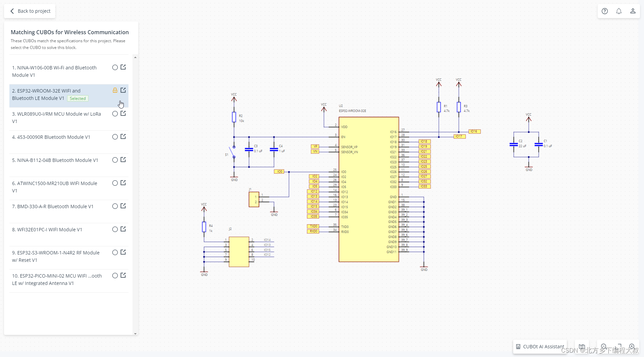Fit schematic to screen icon

point(618,347)
